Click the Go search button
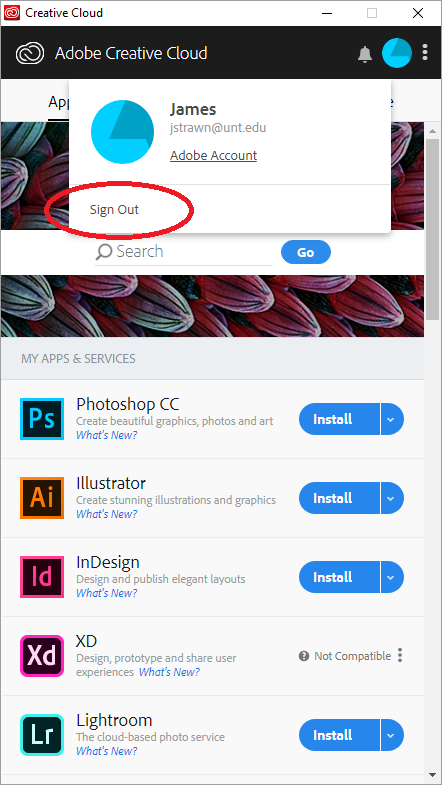442x785 pixels. click(x=306, y=252)
